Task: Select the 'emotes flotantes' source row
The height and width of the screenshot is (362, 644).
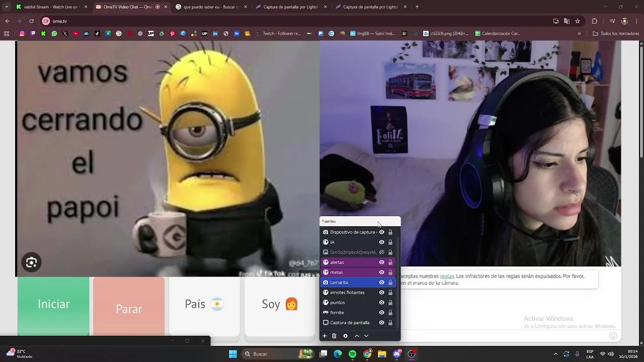Action: 358,293
